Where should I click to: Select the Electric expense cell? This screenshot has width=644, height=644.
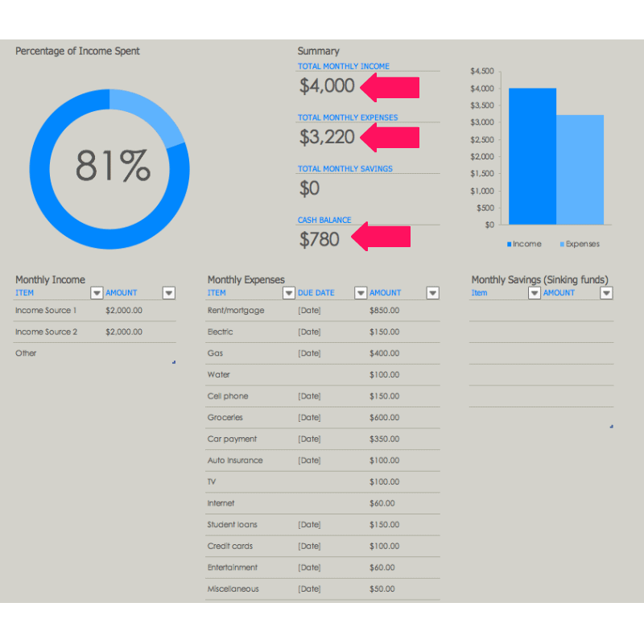pyautogui.click(x=220, y=332)
